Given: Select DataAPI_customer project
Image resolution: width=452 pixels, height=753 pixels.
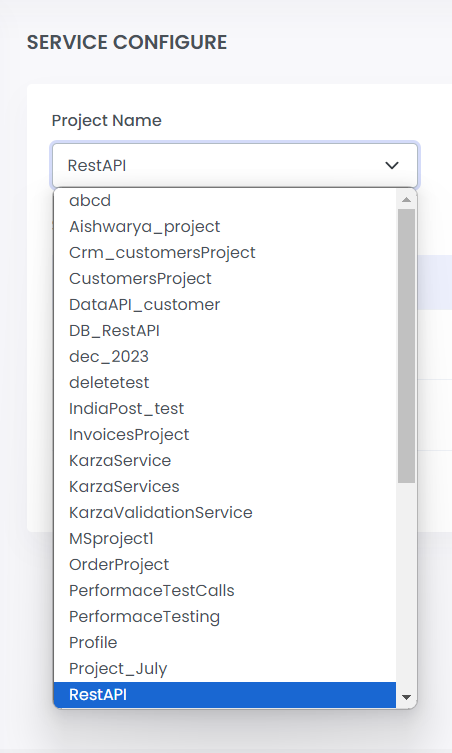Looking at the screenshot, I should [x=225, y=304].
